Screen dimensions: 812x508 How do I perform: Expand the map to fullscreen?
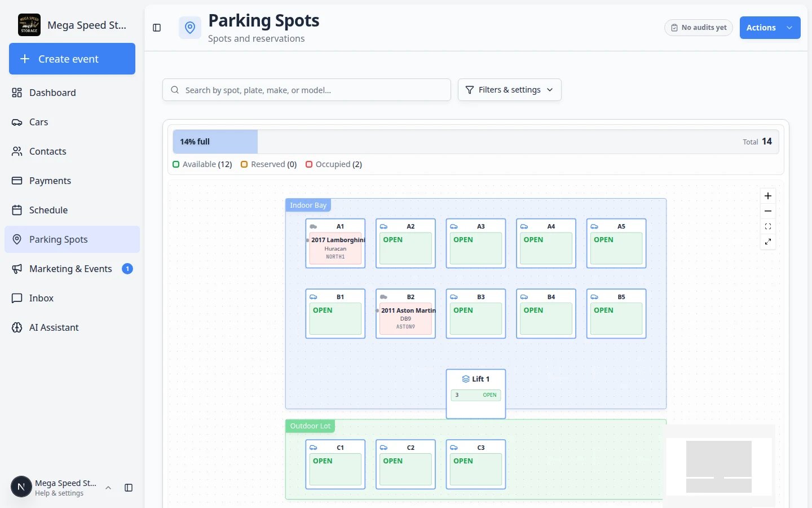click(x=768, y=242)
